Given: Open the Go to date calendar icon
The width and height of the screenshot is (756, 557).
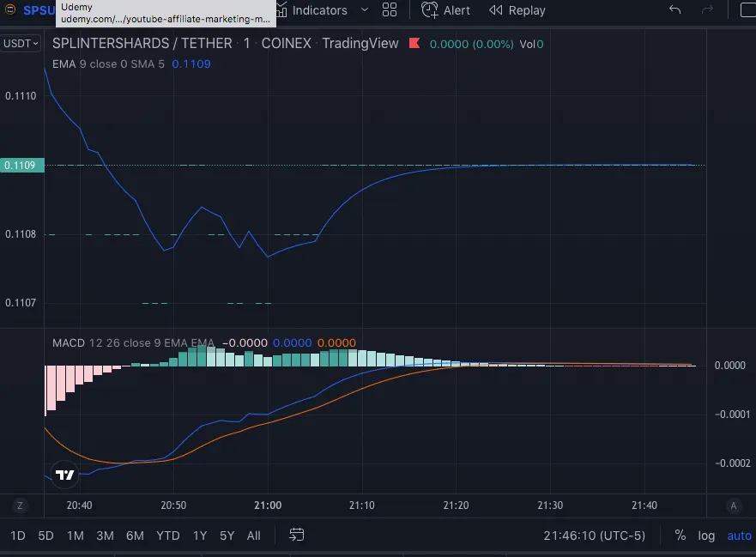Looking at the screenshot, I should point(297,535).
